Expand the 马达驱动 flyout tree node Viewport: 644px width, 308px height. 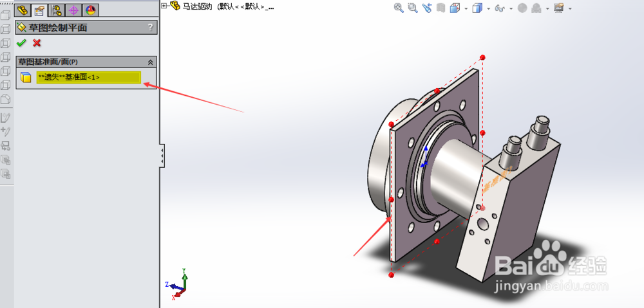tap(164, 5)
